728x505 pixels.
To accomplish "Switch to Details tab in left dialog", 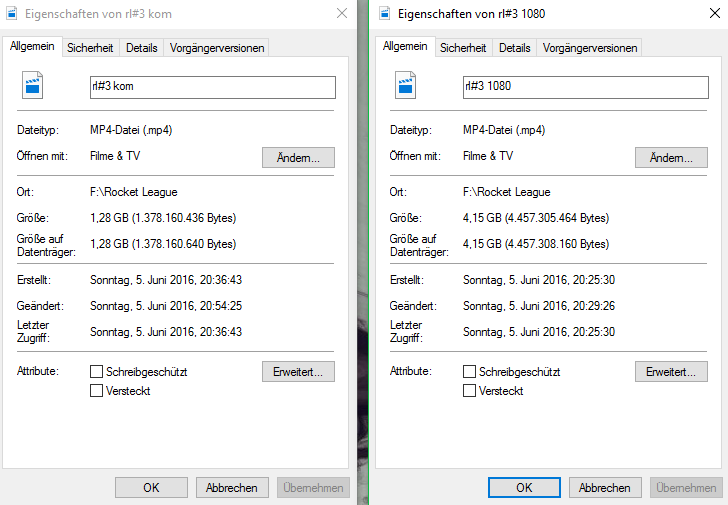I will pyautogui.click(x=142, y=48).
